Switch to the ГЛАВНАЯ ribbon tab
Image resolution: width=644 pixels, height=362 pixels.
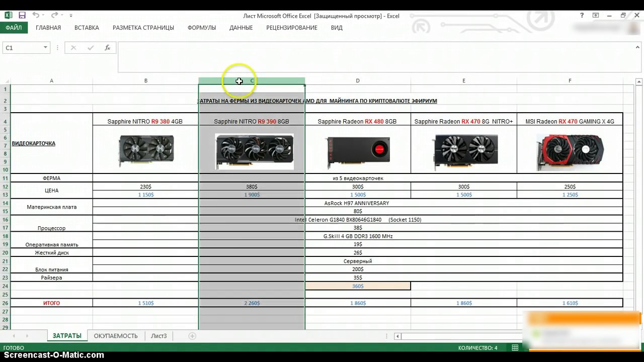(x=48, y=28)
